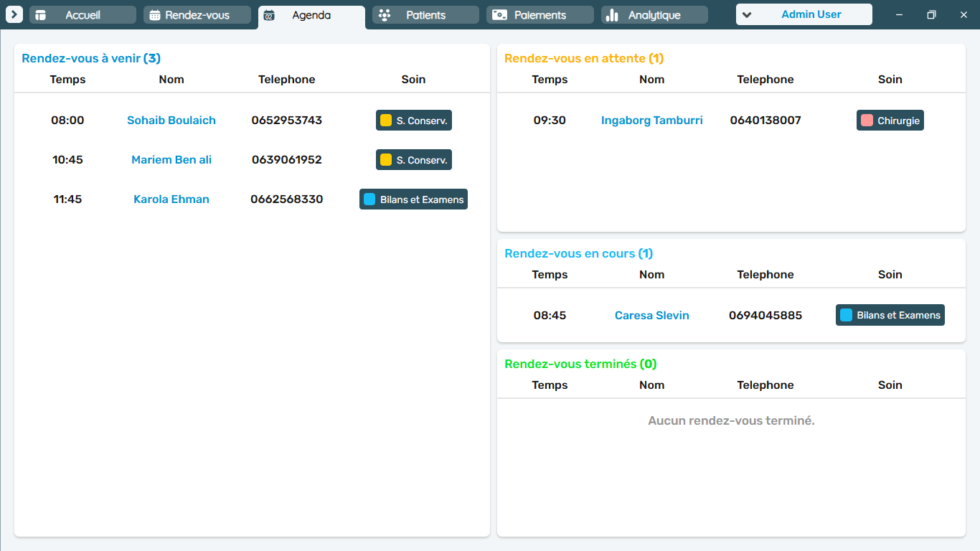Click the Analytique bar chart icon
The width and height of the screenshot is (980, 551).
click(x=612, y=15)
